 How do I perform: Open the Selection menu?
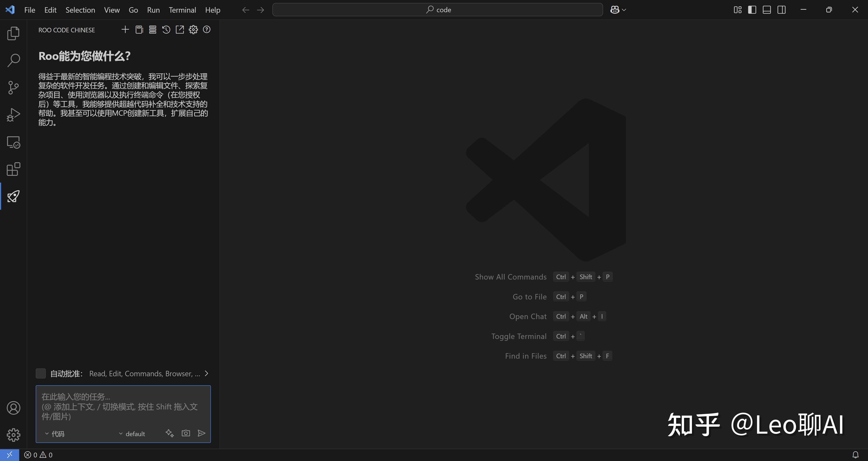tap(80, 10)
